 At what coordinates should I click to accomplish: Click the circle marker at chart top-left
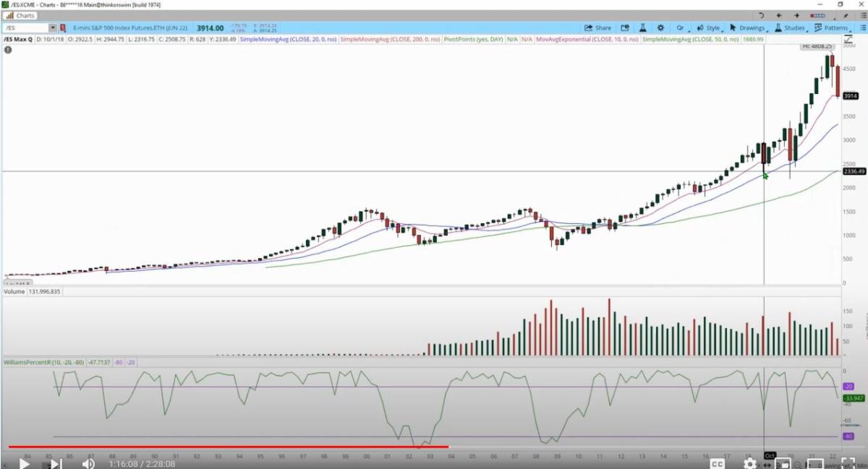coord(7,50)
